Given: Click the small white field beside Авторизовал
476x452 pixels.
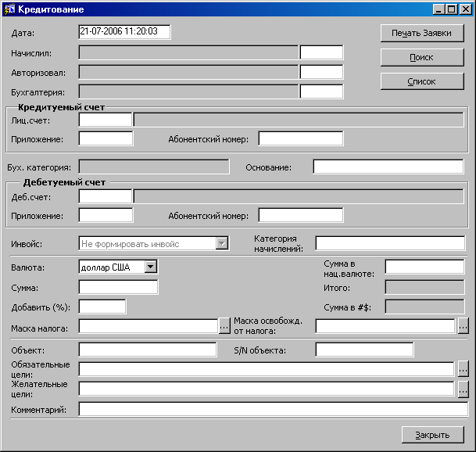Looking at the screenshot, I should point(321,72).
